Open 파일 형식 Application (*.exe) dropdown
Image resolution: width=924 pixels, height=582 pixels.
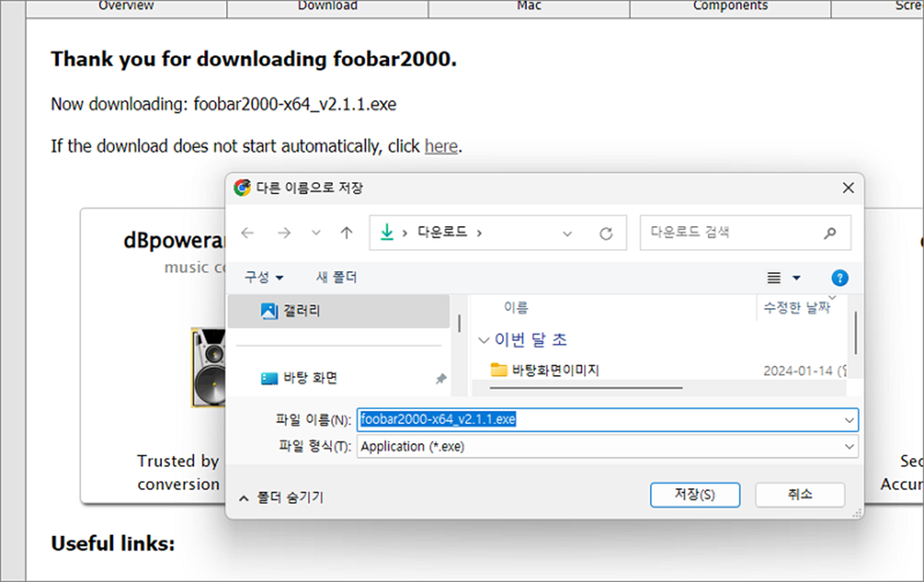(x=608, y=447)
